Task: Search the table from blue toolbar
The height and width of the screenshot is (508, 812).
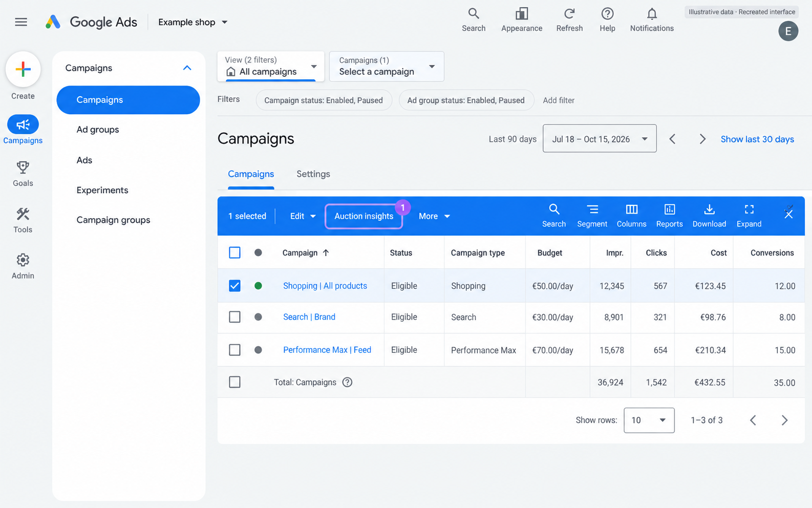Action: pos(554,216)
